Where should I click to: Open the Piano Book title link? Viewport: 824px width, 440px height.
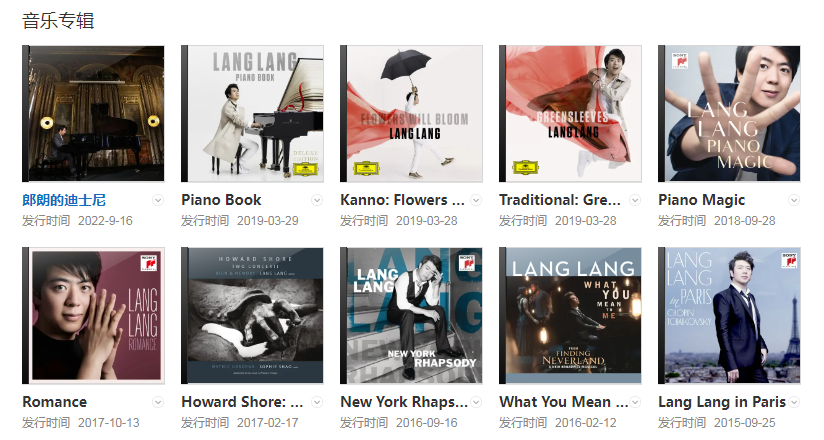tap(221, 200)
